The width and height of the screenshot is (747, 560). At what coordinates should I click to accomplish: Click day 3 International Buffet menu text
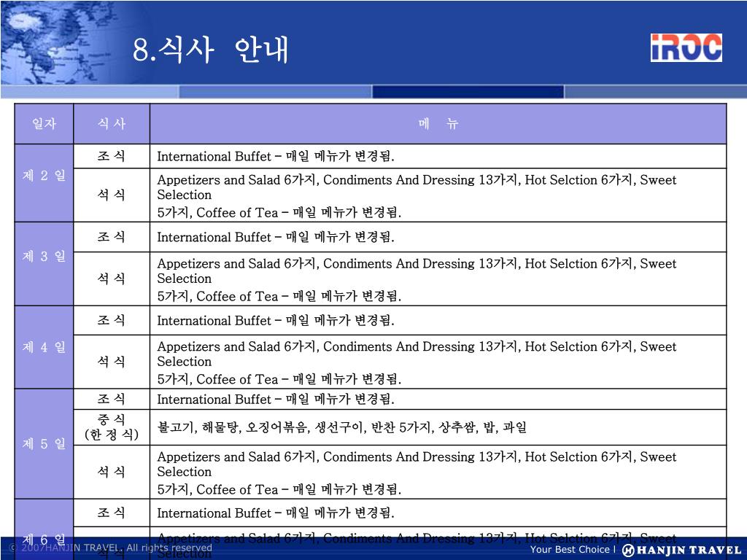pos(276,237)
